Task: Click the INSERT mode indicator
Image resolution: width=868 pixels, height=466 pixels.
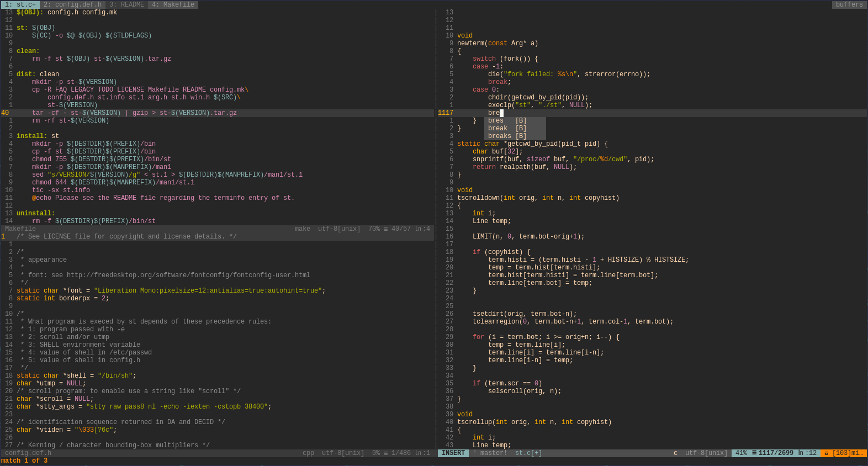Action: click(453, 453)
